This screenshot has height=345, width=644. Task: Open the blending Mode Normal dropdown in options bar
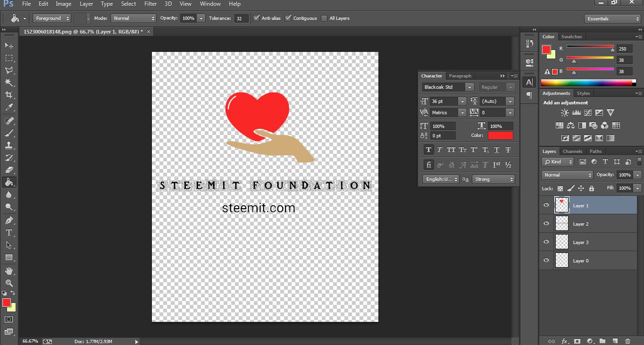click(134, 18)
